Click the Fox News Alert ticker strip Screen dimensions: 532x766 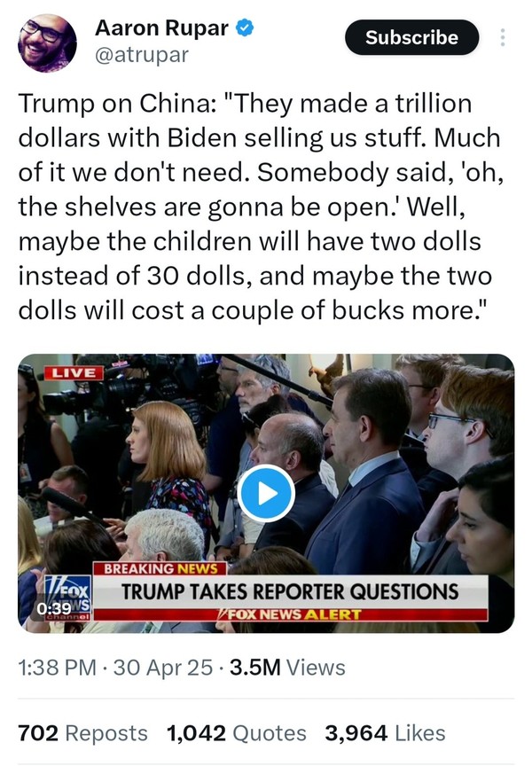[x=290, y=614]
